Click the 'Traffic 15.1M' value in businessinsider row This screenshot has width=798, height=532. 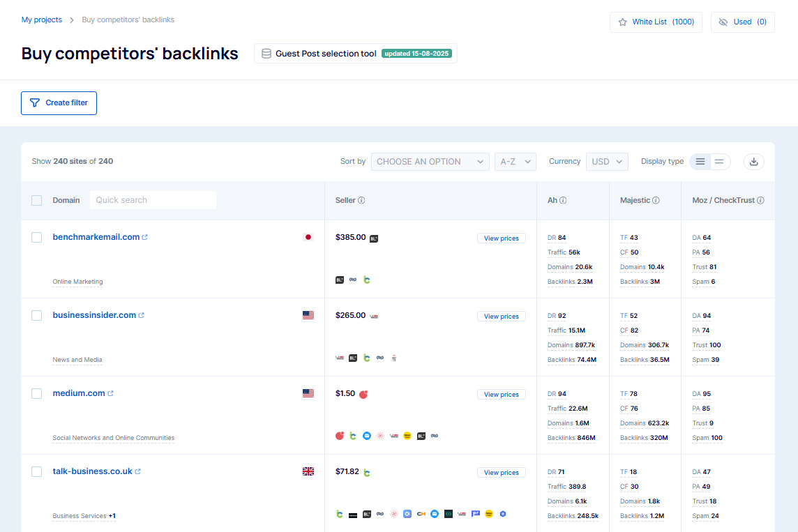coord(566,330)
